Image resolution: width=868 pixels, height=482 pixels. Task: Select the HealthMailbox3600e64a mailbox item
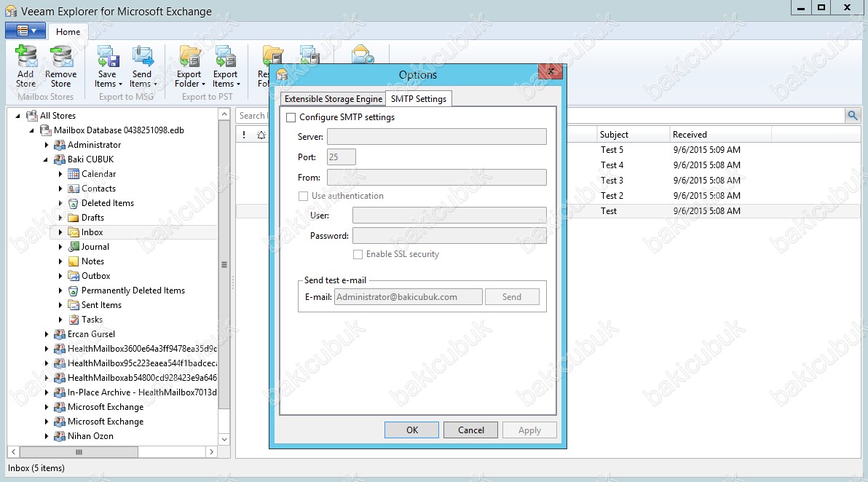click(x=142, y=349)
